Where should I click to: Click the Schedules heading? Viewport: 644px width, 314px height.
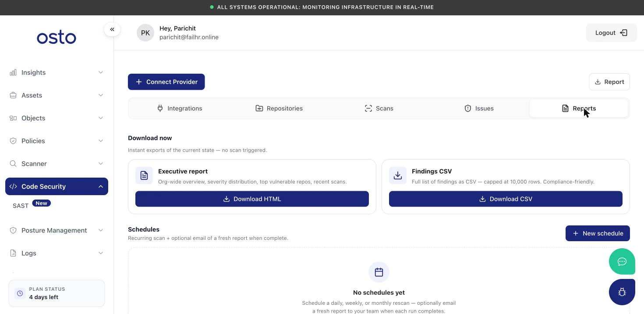coord(144,229)
